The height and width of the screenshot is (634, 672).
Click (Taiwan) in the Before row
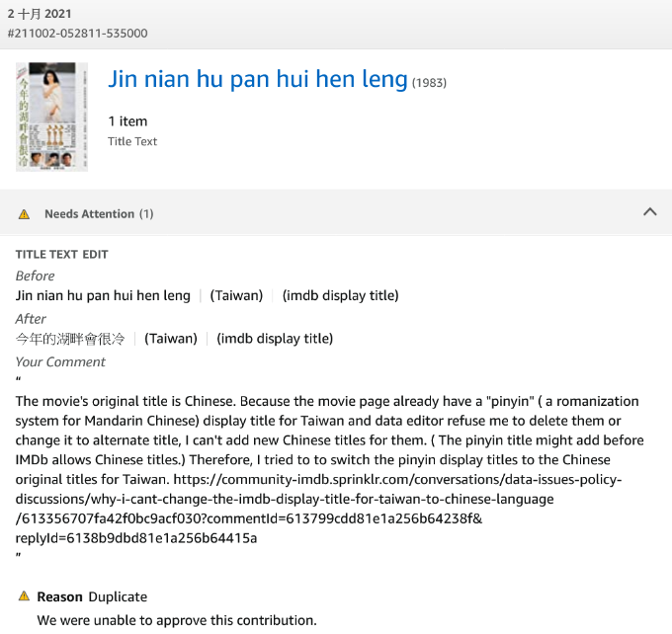click(x=236, y=295)
